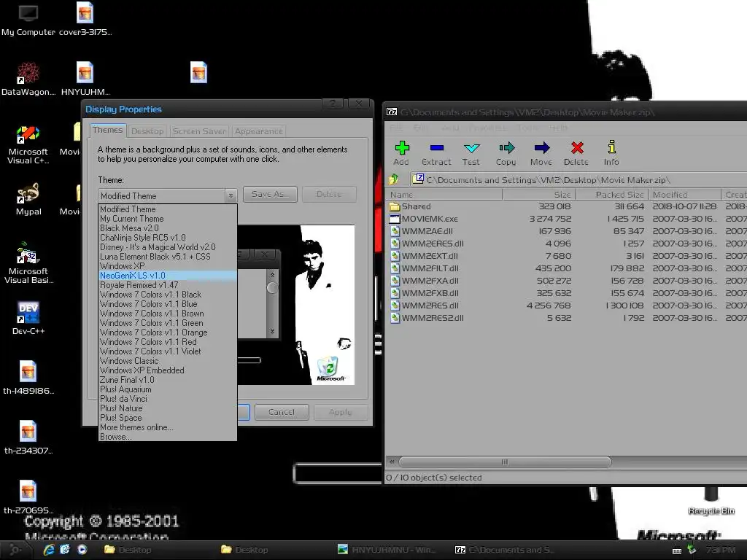
Task: Launch the Dev-C++ desktop shortcut
Action: pos(28,318)
